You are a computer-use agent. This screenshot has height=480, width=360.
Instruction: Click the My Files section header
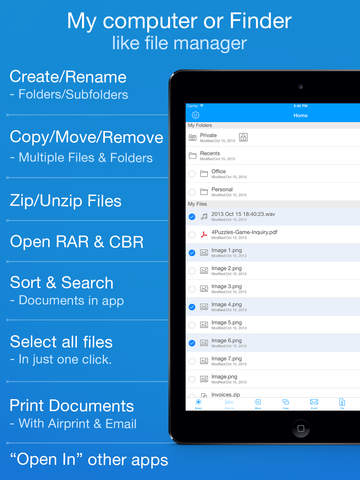point(197,204)
